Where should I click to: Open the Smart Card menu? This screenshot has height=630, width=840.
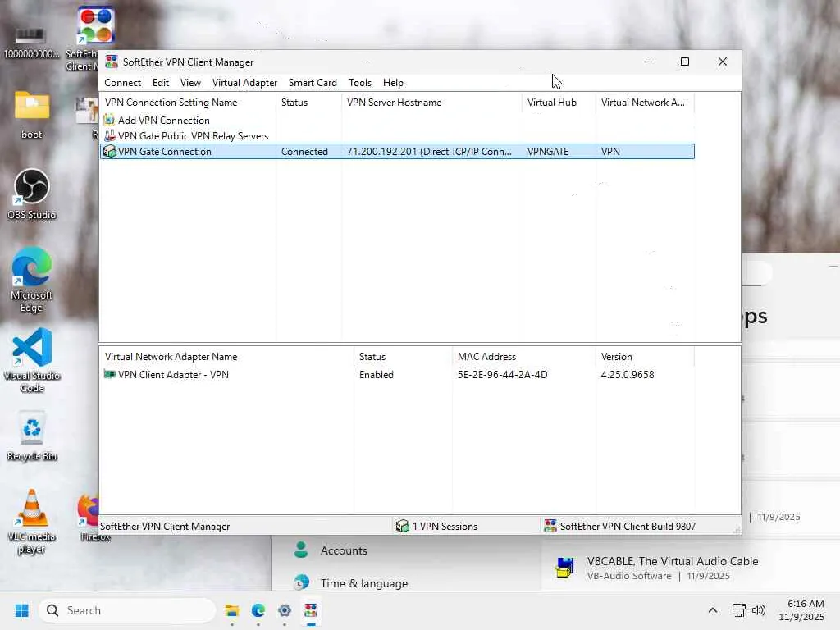[313, 83]
